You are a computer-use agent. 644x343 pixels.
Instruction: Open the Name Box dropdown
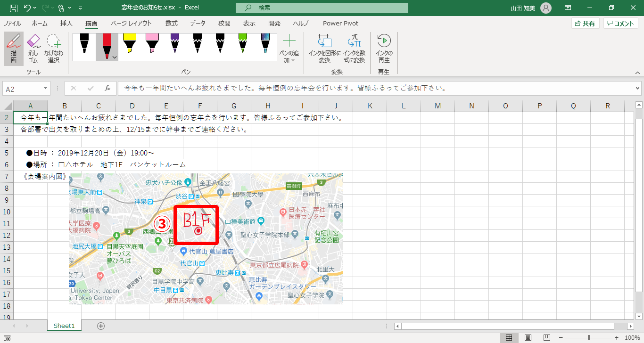click(46, 87)
